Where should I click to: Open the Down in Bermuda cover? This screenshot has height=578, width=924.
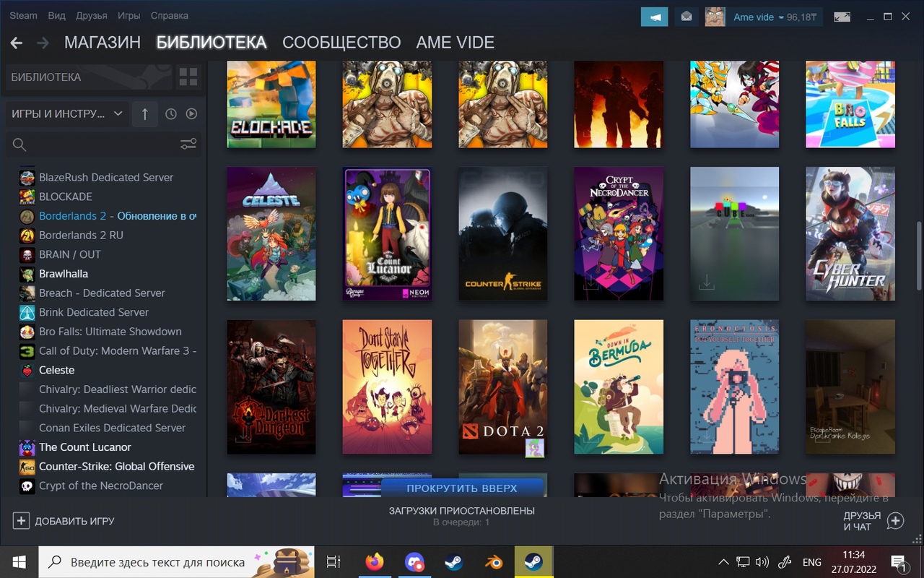point(619,387)
